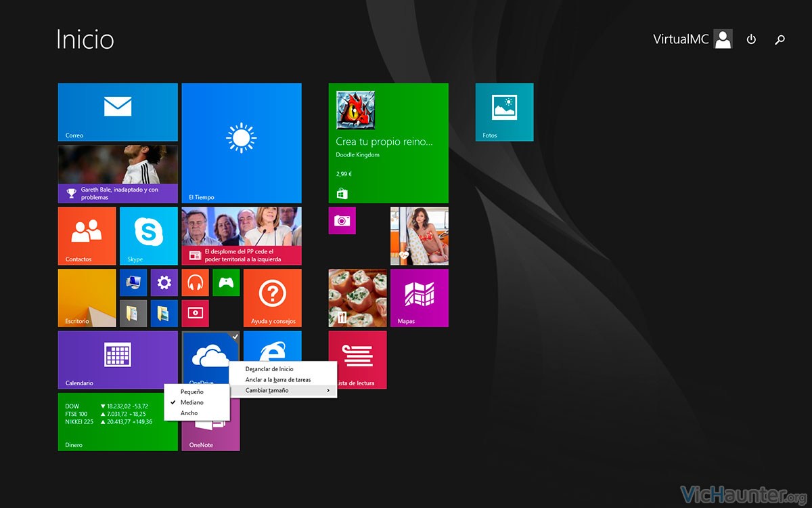This screenshot has height=508, width=812.
Task: Open the small Camera tile
Action: click(342, 221)
